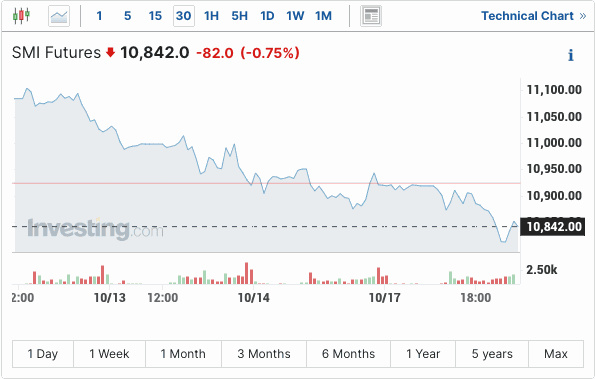The width and height of the screenshot is (595, 379).
Task: Click the 10,842.00 current price marker
Action: [x=552, y=226]
